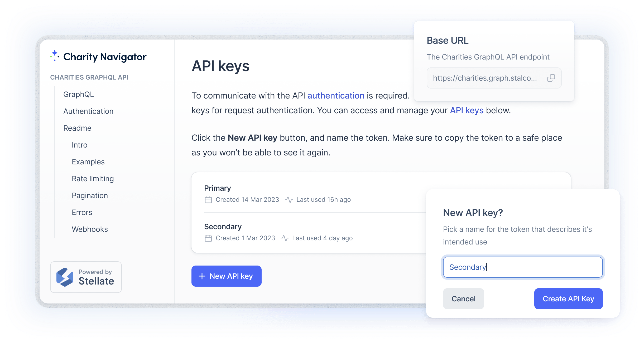This screenshot has height=343, width=644.
Task: Select the Authentication menu item
Action: pyautogui.click(x=88, y=111)
